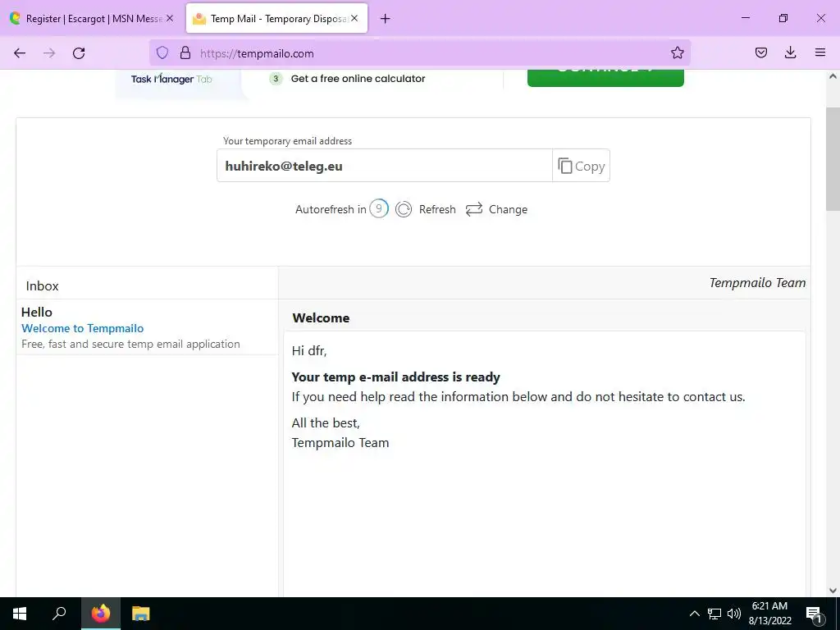840x630 pixels.
Task: Click the huhireko@teleg.eu email field
Action: [x=385, y=166]
